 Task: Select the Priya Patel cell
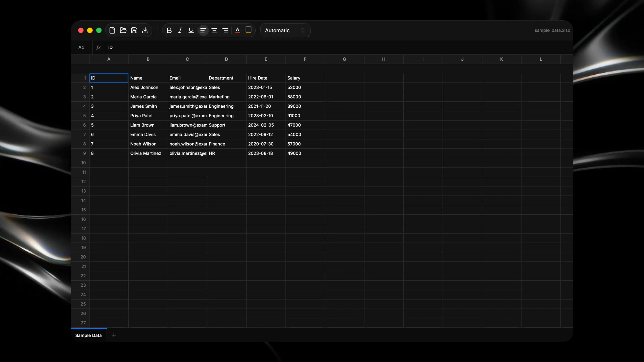(x=148, y=116)
